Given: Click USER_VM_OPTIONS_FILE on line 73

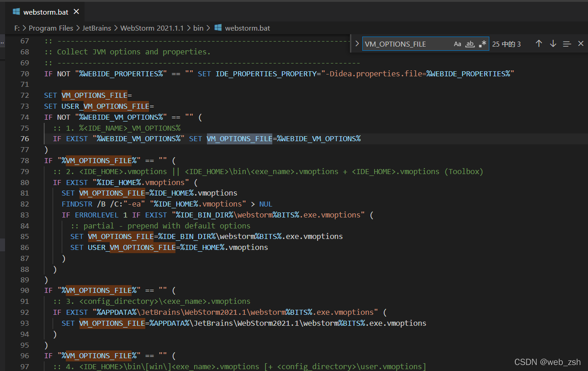Looking at the screenshot, I should tap(106, 106).
